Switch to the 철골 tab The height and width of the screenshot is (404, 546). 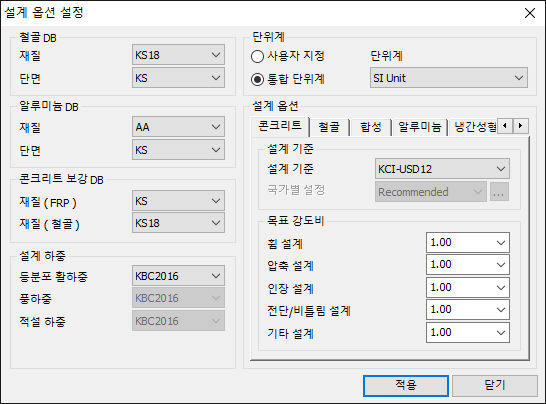[329, 127]
